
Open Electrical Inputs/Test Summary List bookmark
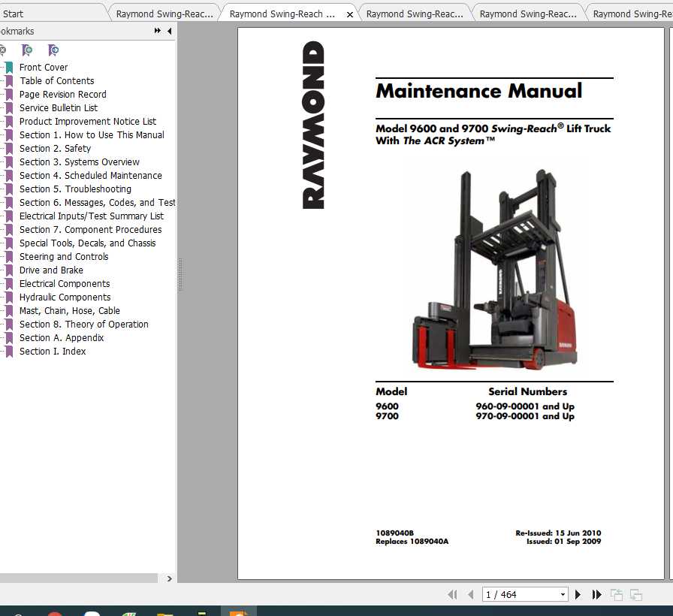92,216
